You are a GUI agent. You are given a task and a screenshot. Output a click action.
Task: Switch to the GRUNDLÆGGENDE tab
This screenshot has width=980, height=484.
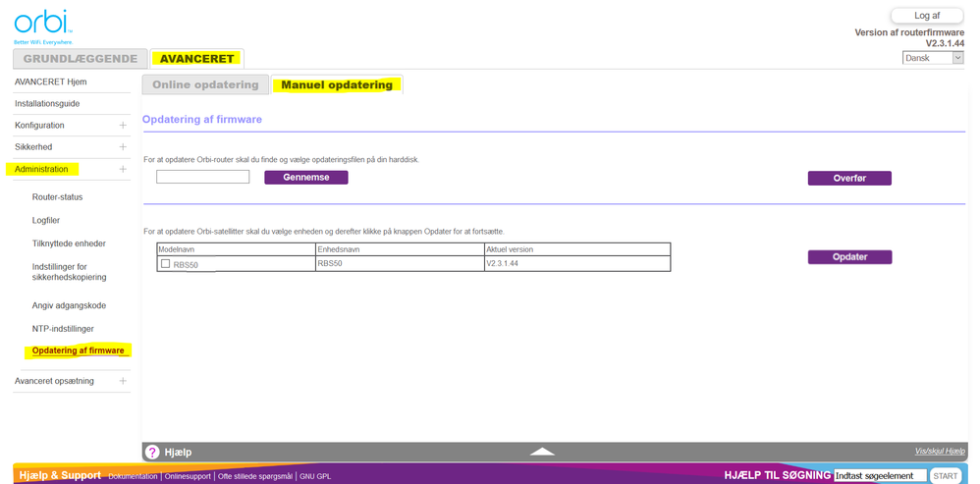pyautogui.click(x=81, y=59)
